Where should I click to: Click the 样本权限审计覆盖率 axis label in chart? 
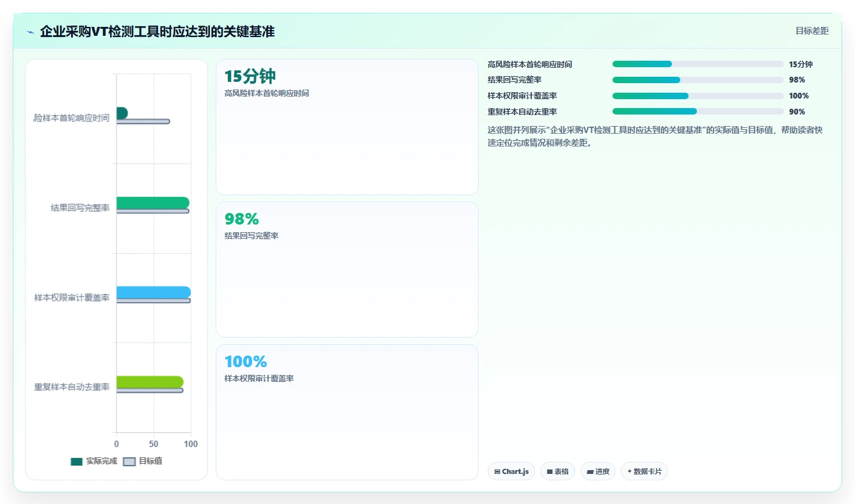[x=72, y=297]
